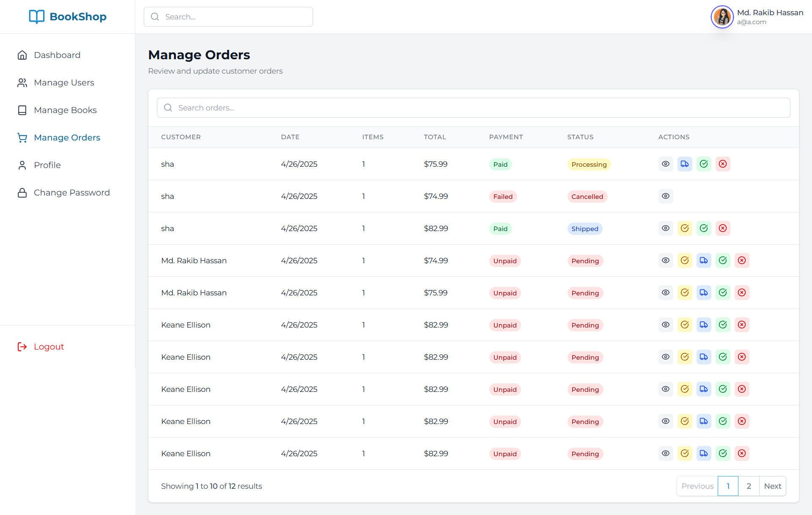The image size is (812, 515).
Task: Go to page 2 of results
Action: (749, 486)
